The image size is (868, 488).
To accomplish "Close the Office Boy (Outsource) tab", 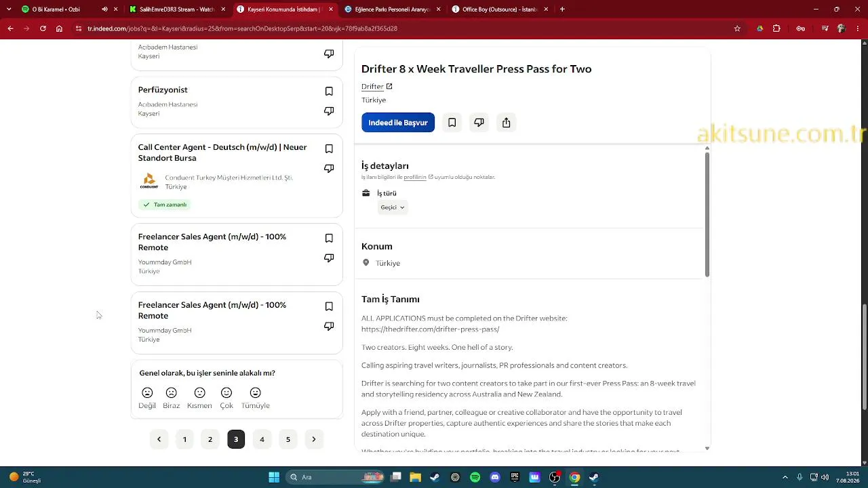I will click(x=545, y=9).
